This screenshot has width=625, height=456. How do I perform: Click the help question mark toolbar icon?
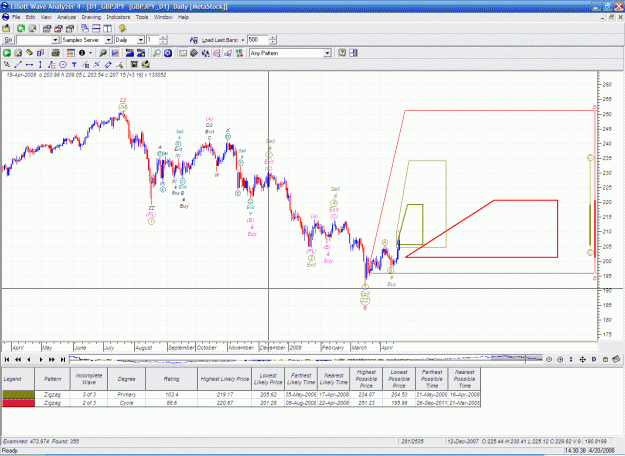coord(342,53)
